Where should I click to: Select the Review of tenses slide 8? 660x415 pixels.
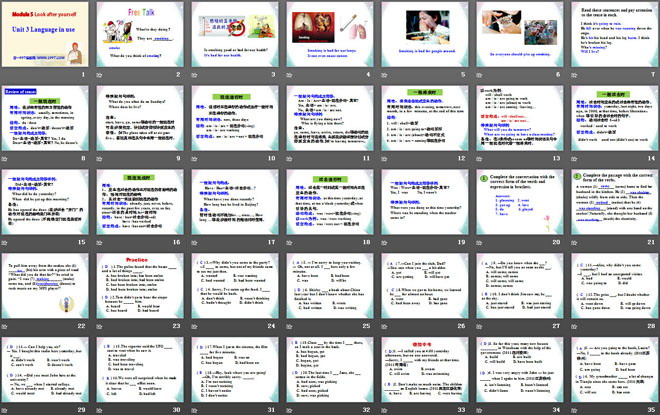(x=45, y=118)
